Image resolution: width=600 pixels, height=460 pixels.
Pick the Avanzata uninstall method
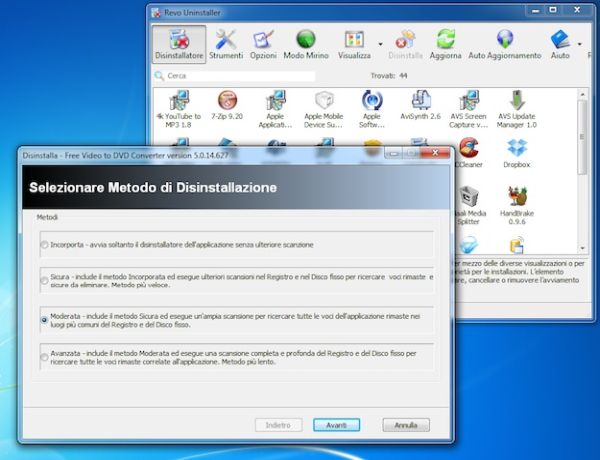tap(44, 356)
